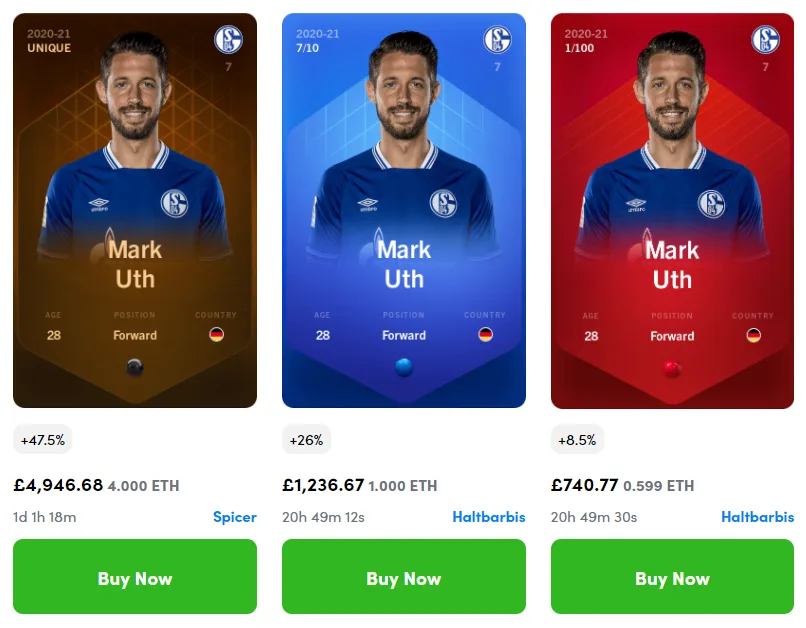Buy the 7/10 blue card for 1.000 ETH
Image resolution: width=806 pixels, height=628 pixels.
404,577
